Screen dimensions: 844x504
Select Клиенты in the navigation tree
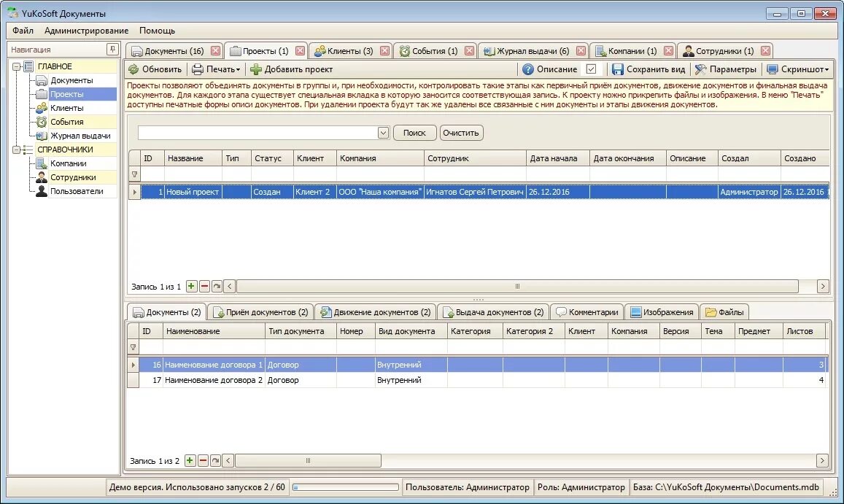pos(66,108)
